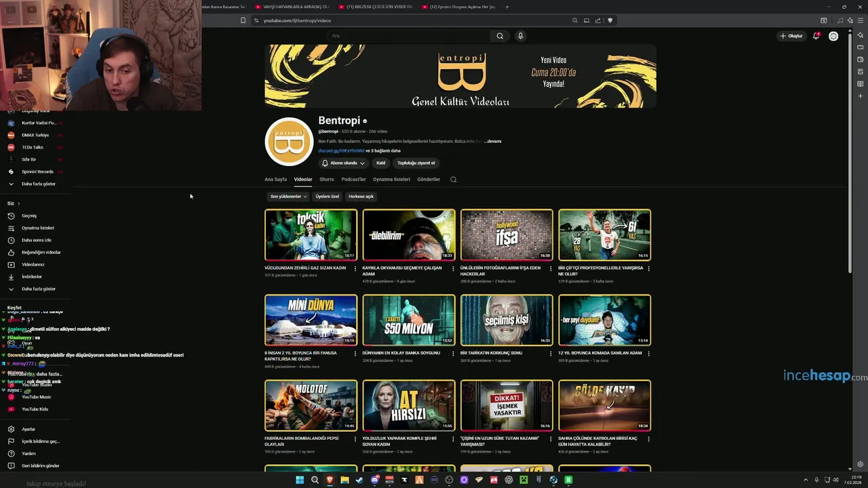Open YouTube Kids from the sidebar
868x488 pixels.
35,409
